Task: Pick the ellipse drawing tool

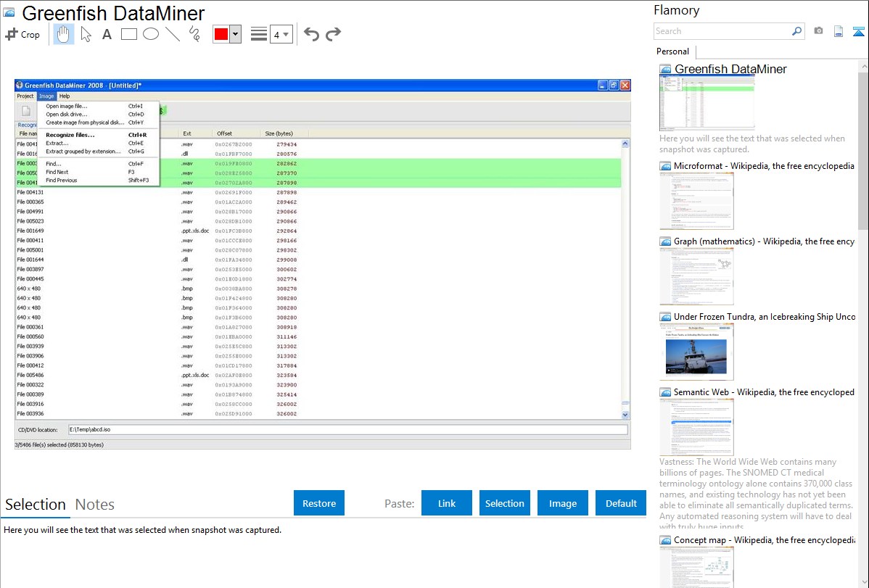Action: click(x=151, y=34)
